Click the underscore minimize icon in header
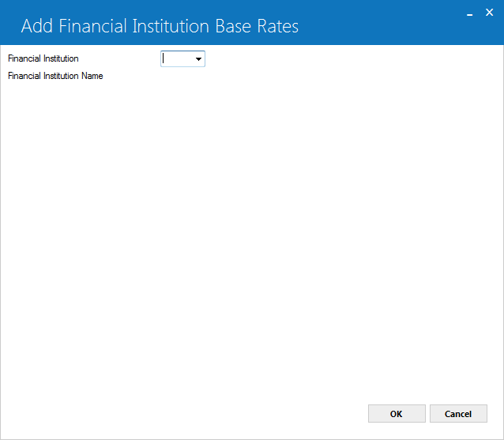The width and height of the screenshot is (504, 440). point(469,13)
